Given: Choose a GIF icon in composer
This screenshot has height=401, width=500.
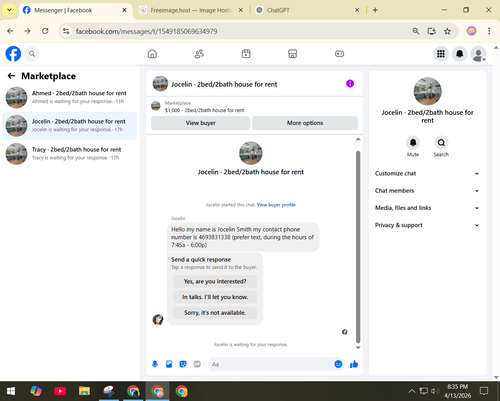Looking at the screenshot, I should [197, 364].
